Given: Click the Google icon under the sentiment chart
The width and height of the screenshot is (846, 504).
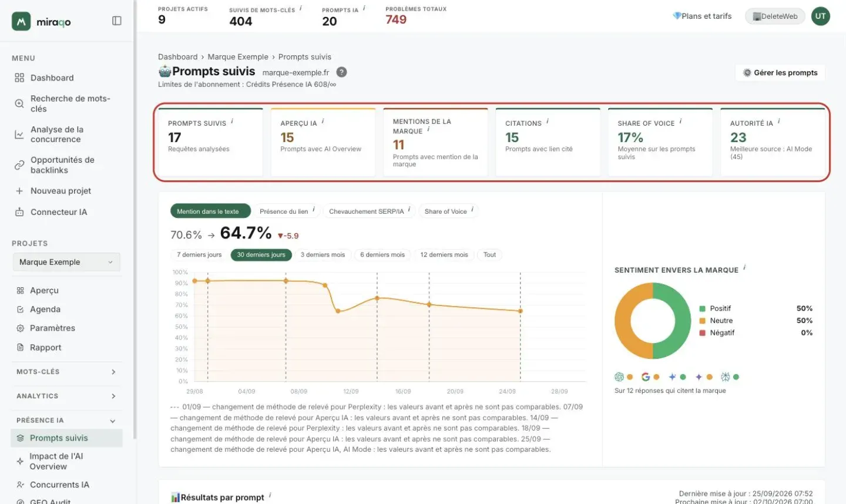Looking at the screenshot, I should point(646,377).
